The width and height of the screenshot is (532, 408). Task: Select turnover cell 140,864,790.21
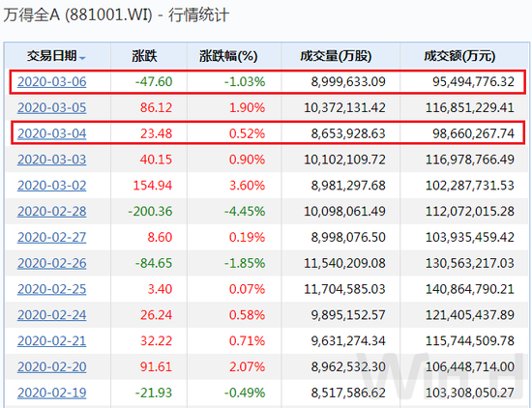tap(470, 289)
